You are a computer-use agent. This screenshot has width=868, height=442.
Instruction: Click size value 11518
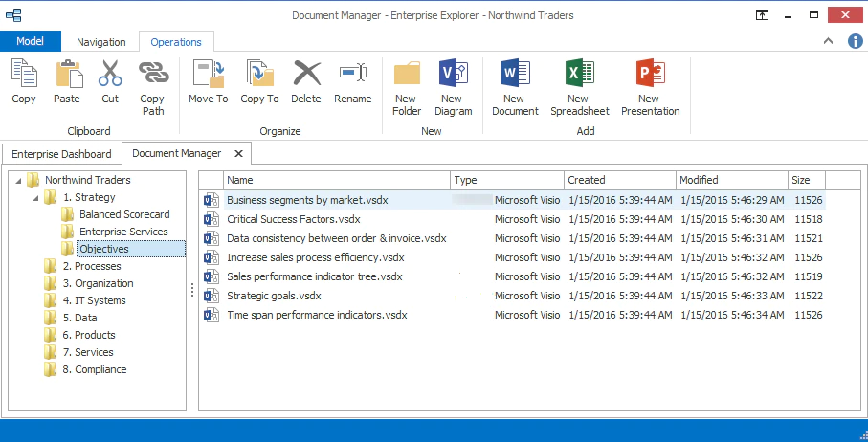[x=809, y=220]
